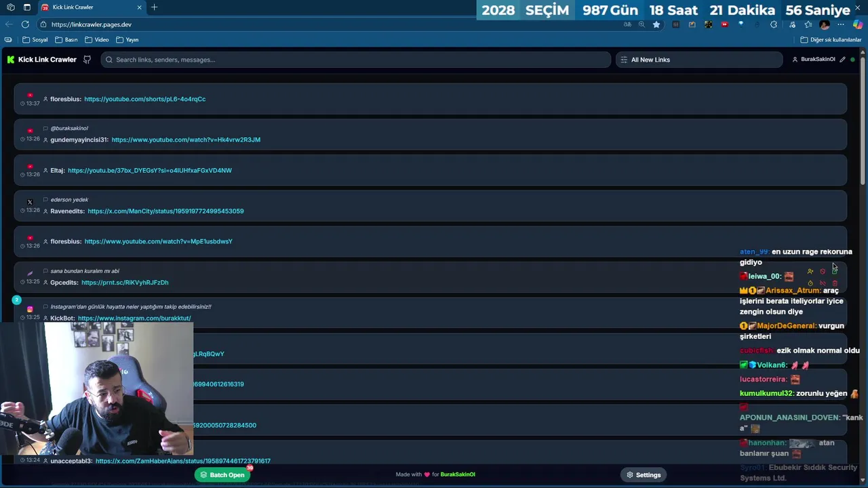Select the Kick Link Crawler browser tab
This screenshot has height=488, width=868.
91,7
